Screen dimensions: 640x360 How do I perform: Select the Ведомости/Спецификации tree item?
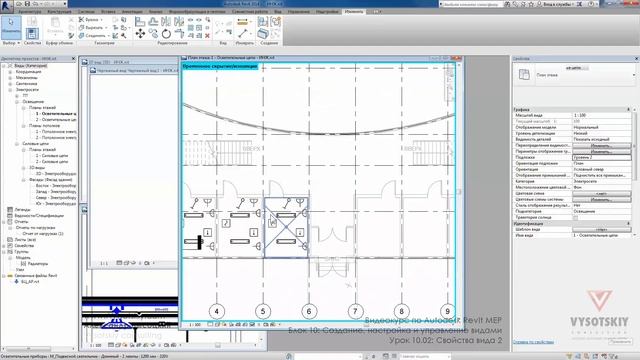pyautogui.click(x=39, y=216)
